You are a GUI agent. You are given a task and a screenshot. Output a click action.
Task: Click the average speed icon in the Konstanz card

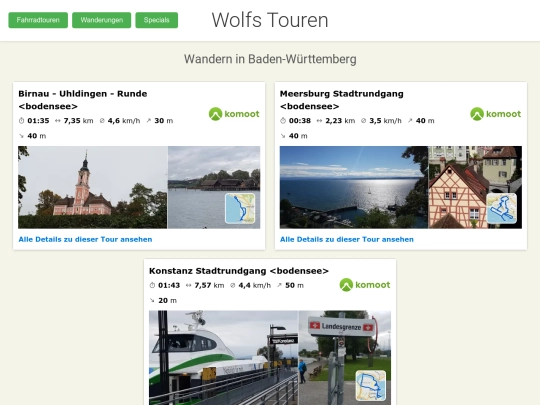(x=232, y=285)
